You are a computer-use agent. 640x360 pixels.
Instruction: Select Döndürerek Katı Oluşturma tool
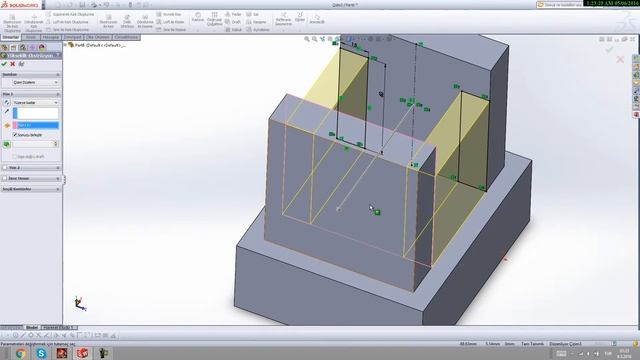click(33, 23)
